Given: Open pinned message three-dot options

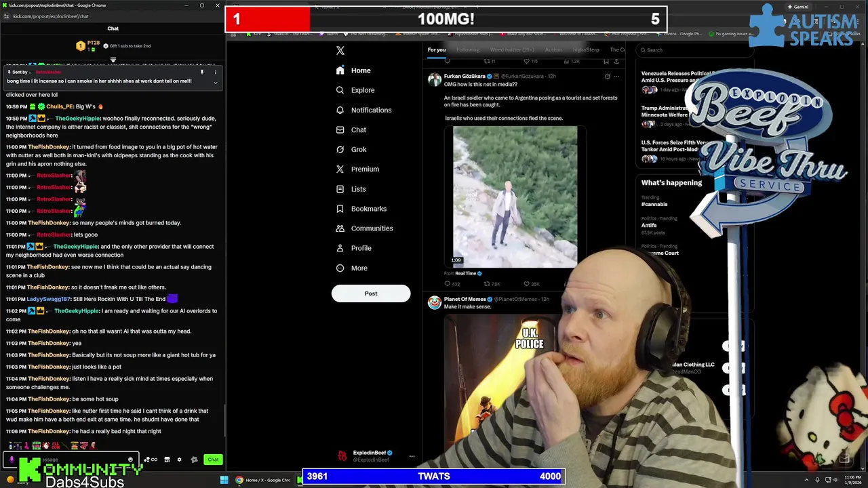Looking at the screenshot, I should point(216,72).
